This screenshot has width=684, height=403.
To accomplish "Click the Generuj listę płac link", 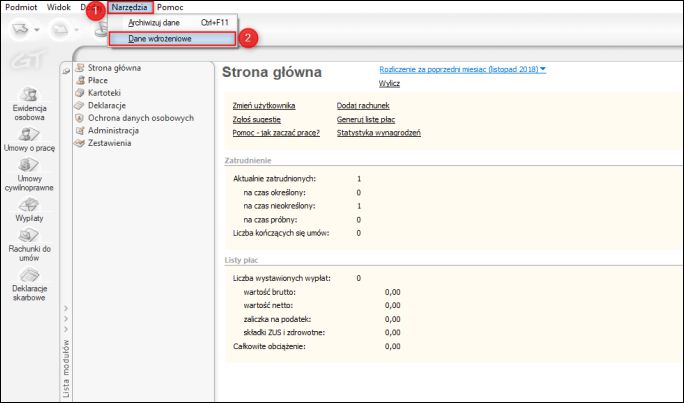I will [x=366, y=119].
